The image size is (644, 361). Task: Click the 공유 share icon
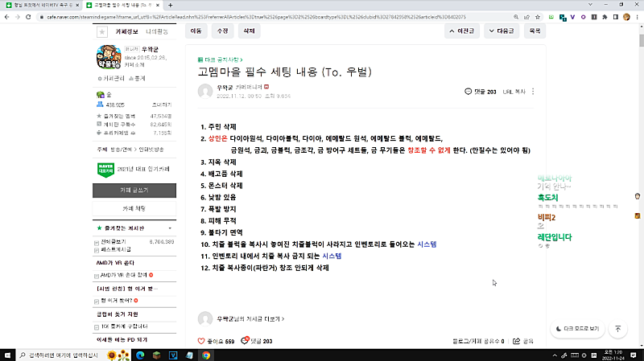517,341
